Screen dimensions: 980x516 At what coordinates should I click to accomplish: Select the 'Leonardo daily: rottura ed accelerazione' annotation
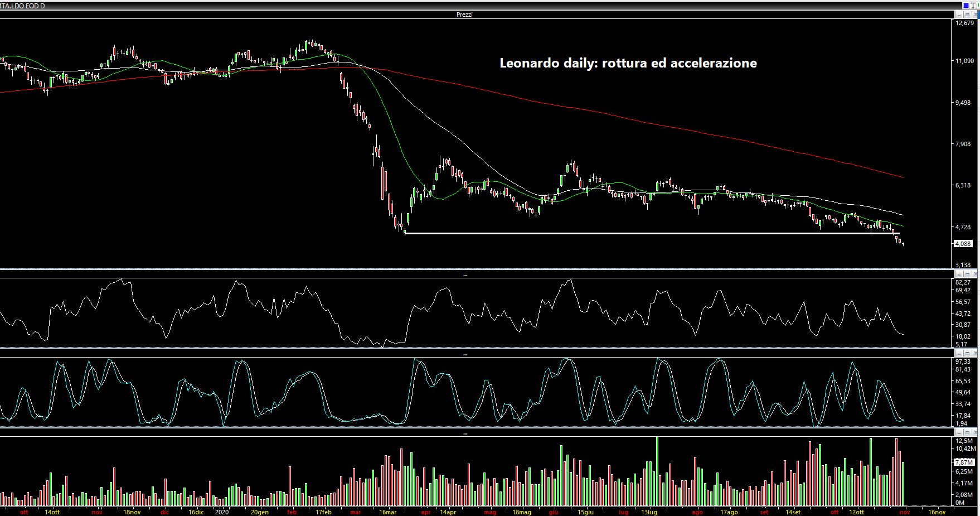[x=628, y=63]
